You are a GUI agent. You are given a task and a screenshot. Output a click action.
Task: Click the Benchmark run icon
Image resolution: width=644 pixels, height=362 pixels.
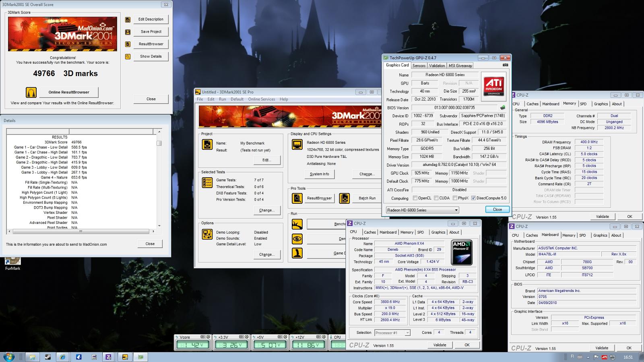tap(297, 224)
